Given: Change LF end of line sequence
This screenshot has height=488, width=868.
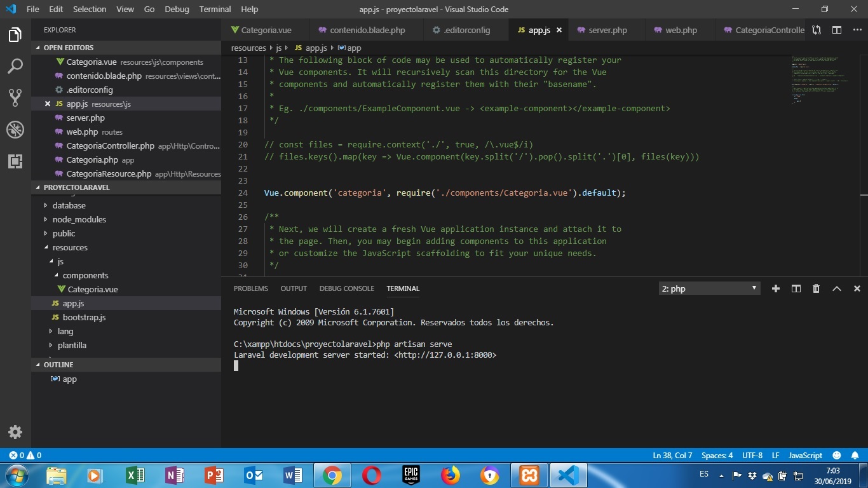Looking at the screenshot, I should pyautogui.click(x=775, y=456).
